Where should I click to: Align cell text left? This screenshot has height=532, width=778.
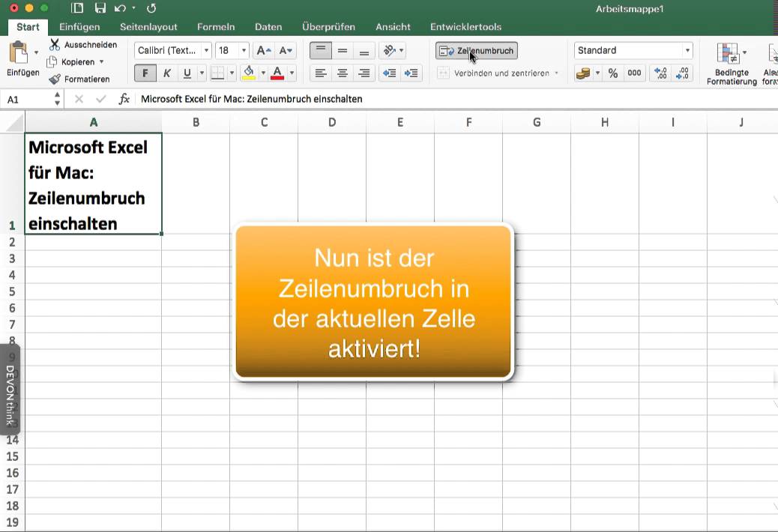(321, 73)
